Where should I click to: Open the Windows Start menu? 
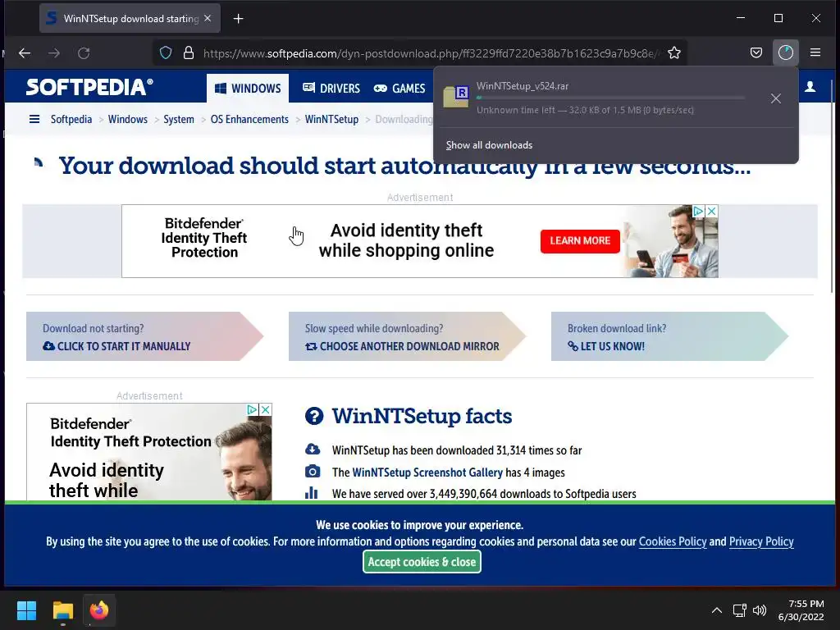click(26, 610)
